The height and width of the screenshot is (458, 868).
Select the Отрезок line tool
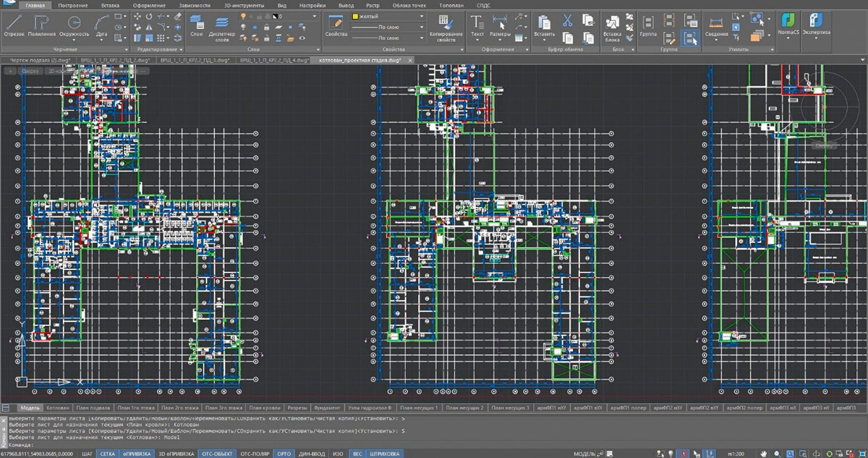14,25
